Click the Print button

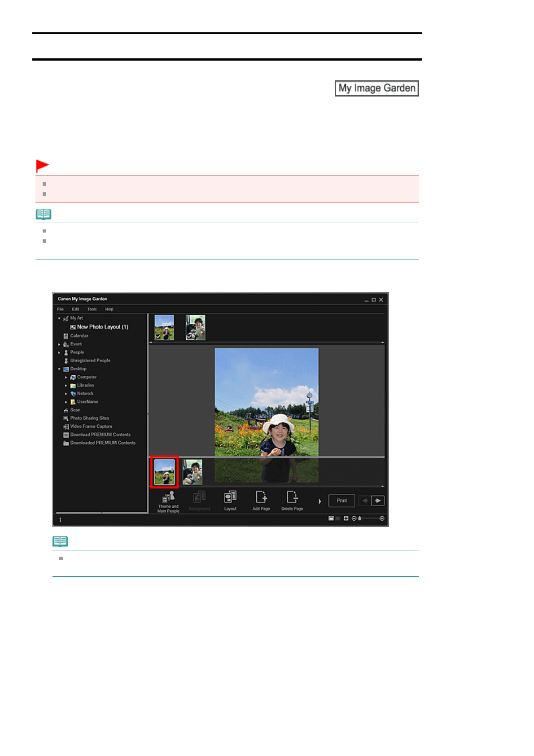click(x=341, y=501)
